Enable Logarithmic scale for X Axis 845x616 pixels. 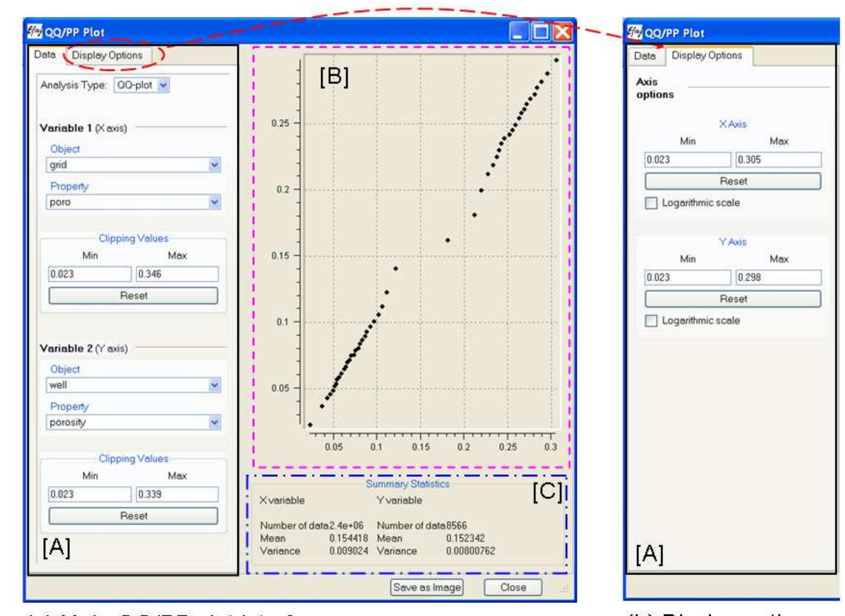click(651, 203)
